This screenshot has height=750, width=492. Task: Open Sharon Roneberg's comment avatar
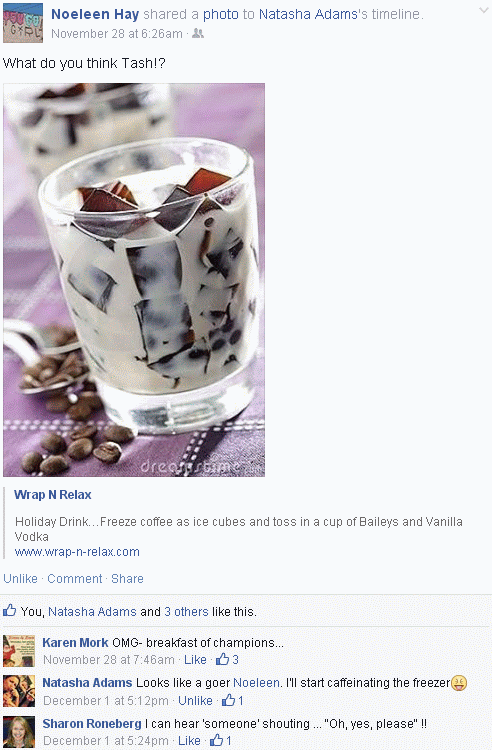tap(19, 732)
